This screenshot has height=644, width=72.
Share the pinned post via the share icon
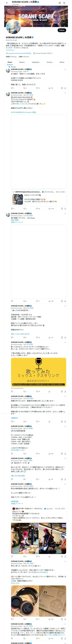65,88
